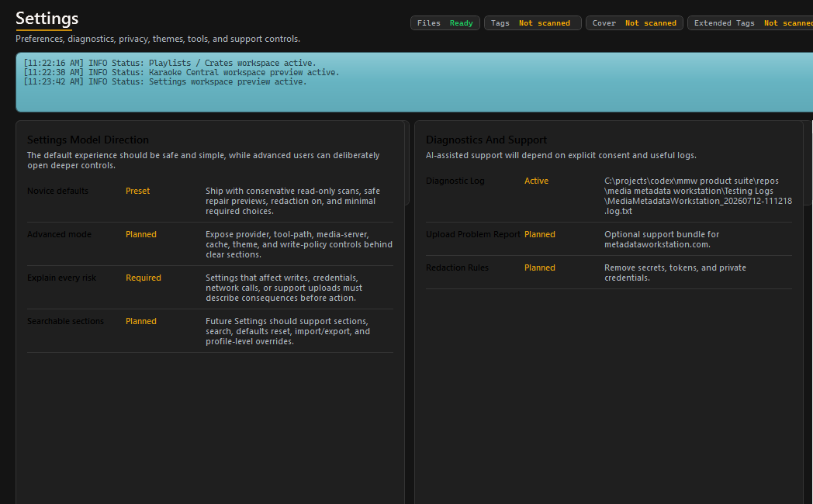Click the Planned status for Upload Problem Report
This screenshot has width=813, height=504.
pos(540,235)
